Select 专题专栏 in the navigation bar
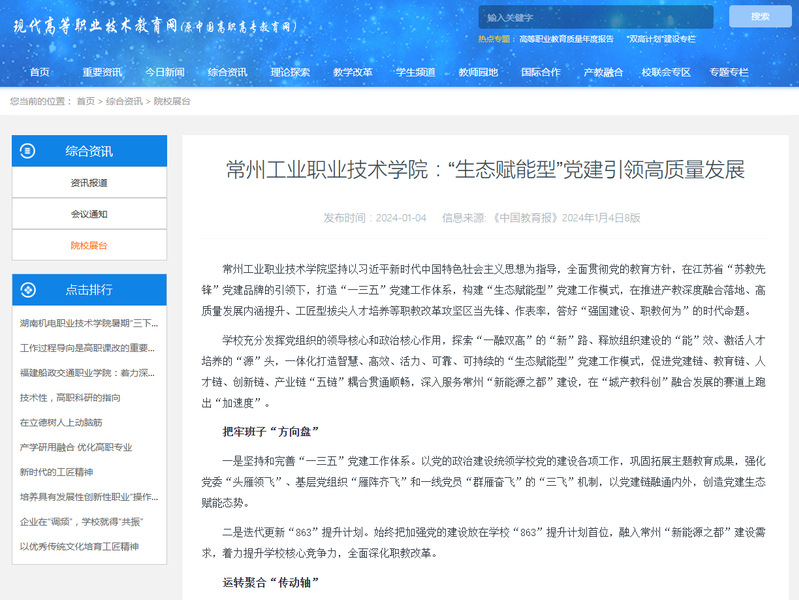This screenshot has width=799, height=600. [x=729, y=72]
